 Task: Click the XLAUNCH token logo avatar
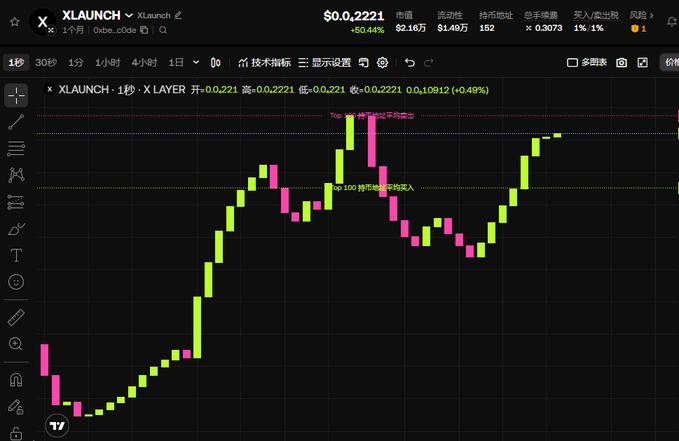[x=42, y=22]
